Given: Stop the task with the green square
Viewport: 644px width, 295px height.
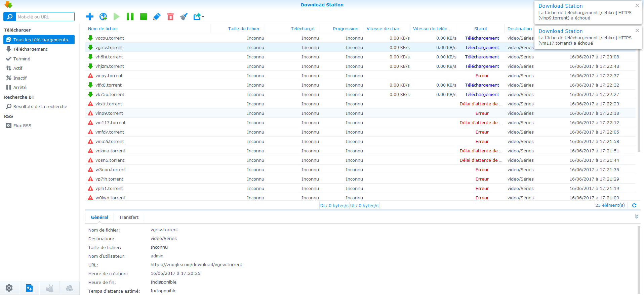Looking at the screenshot, I should 144,16.
